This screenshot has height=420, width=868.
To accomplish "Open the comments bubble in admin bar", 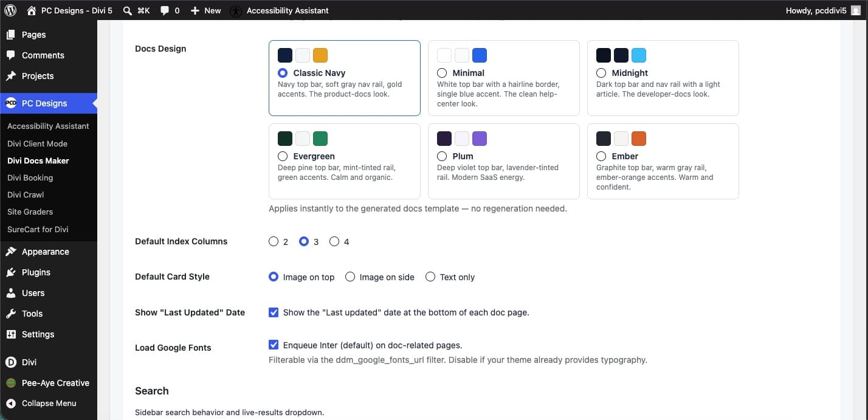I will click(165, 11).
